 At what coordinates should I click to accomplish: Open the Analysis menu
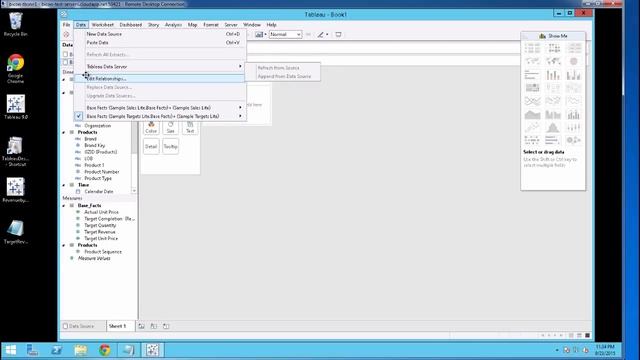tap(173, 25)
